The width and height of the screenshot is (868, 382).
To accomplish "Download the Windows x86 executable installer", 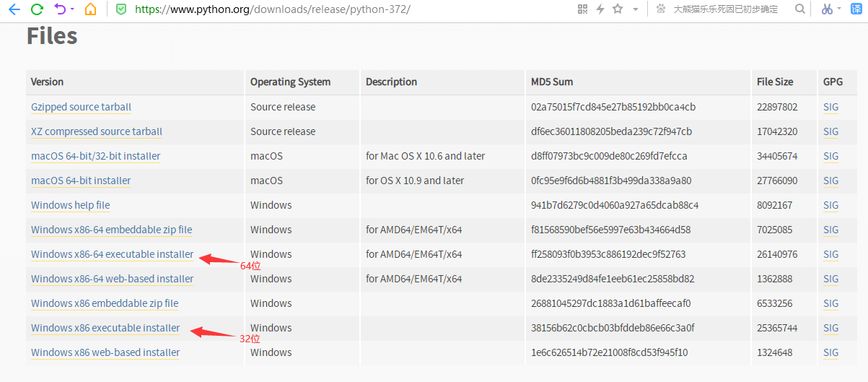I will pos(105,328).
